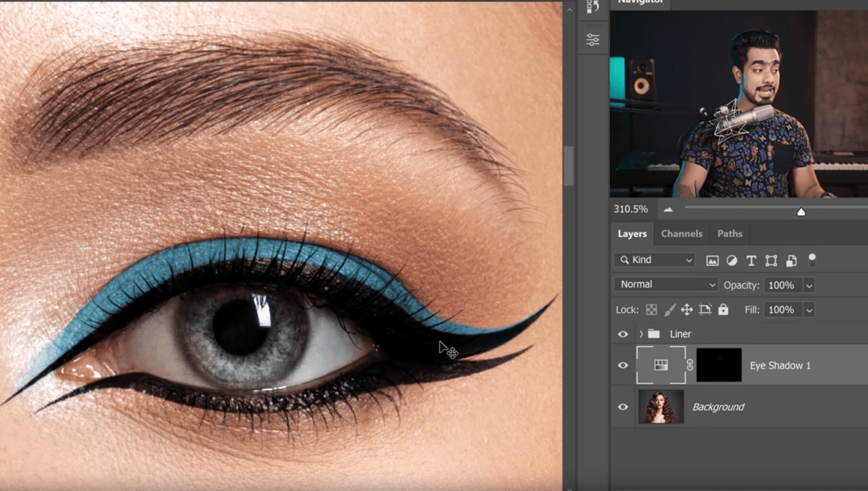Expand the Liner group folder
The width and height of the screenshot is (868, 491).
(x=641, y=334)
